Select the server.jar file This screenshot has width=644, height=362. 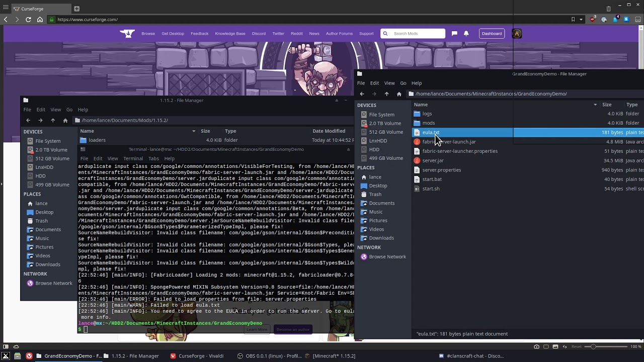(x=433, y=161)
